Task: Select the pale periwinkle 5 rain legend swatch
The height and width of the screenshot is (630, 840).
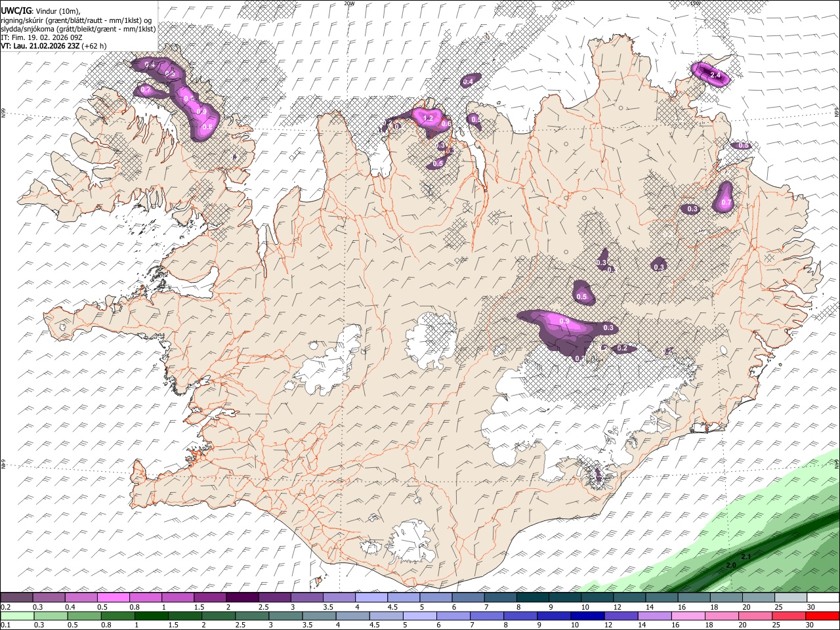Action: [x=420, y=616]
